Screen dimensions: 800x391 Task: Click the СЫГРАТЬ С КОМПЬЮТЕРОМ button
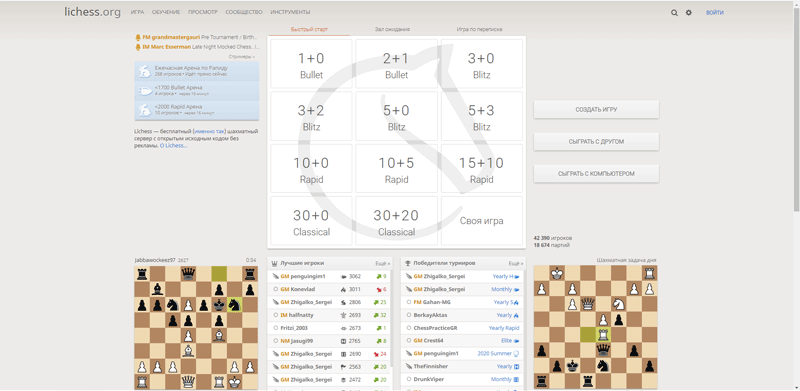[x=596, y=174]
